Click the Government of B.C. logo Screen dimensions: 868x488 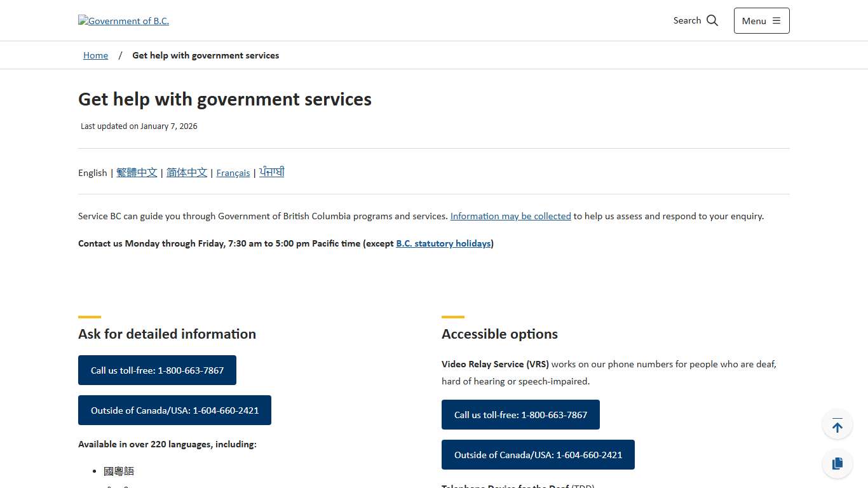(123, 20)
